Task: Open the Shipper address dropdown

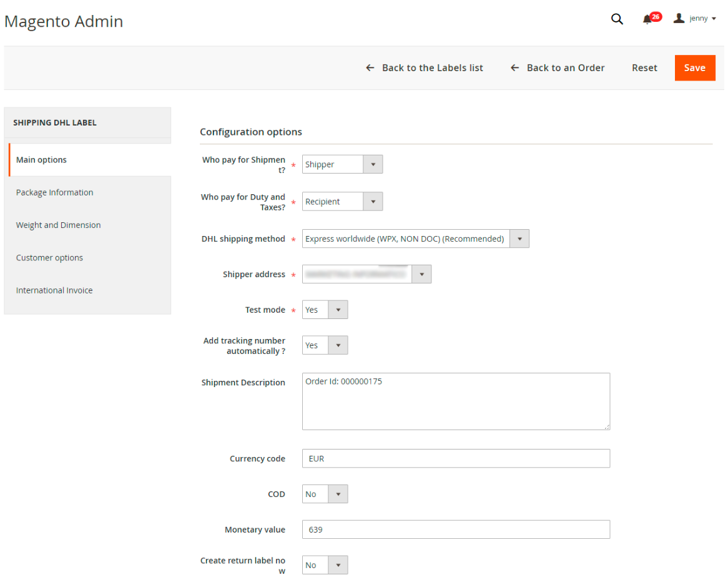Action: (366, 274)
